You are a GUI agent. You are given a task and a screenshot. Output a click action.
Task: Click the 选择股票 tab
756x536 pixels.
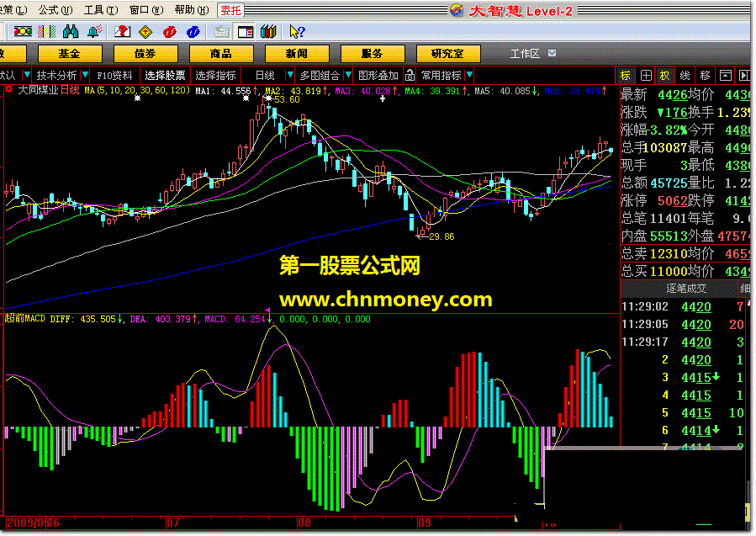(x=165, y=75)
